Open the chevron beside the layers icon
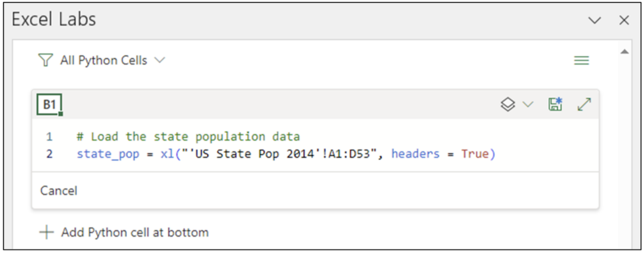Screen dimensions: 644x254 coord(527,105)
